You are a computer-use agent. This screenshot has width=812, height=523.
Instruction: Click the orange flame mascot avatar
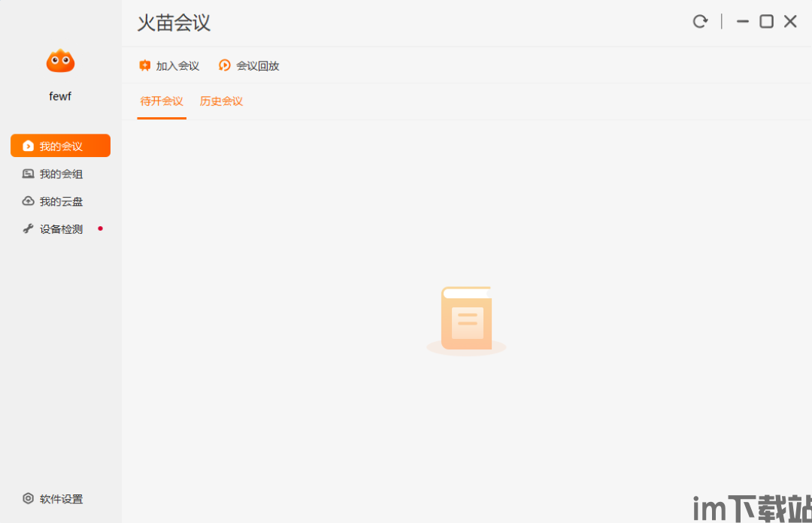60,61
